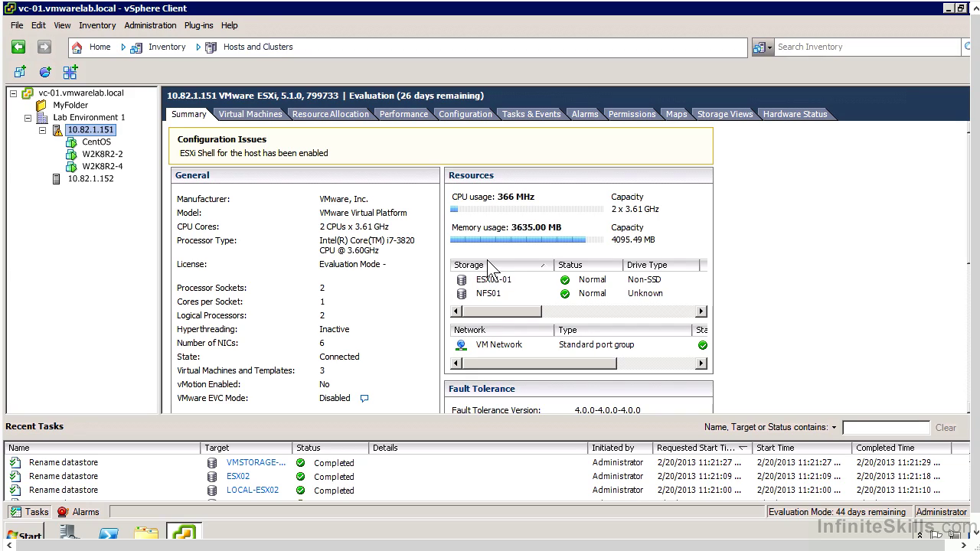The height and width of the screenshot is (551, 980).
Task: Click the Drive Type column header
Action: tap(661, 265)
